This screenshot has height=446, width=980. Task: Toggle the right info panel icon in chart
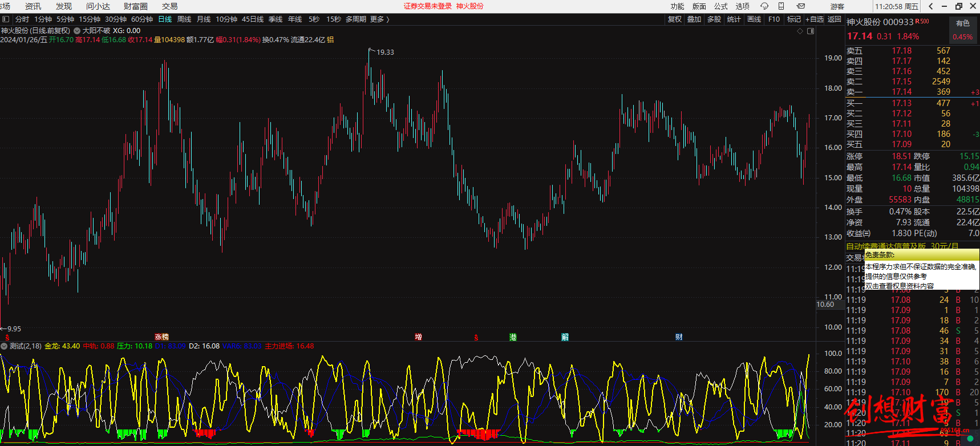tap(811, 31)
